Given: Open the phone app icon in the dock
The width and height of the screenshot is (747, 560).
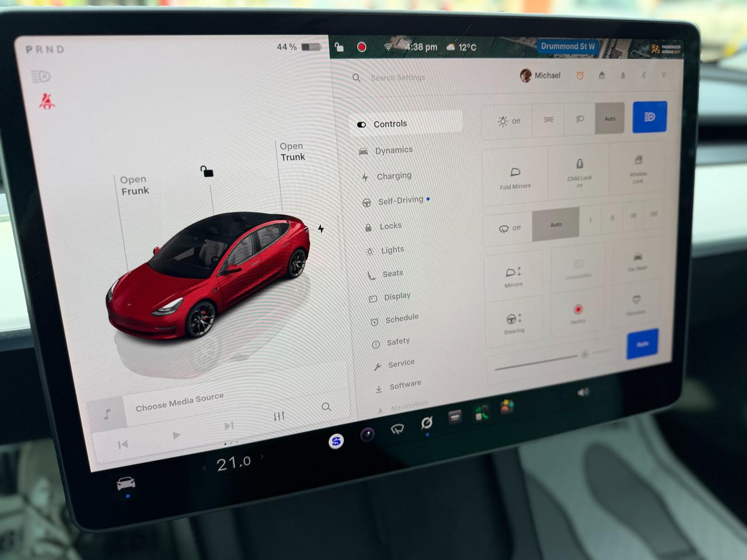Looking at the screenshot, I should [481, 413].
